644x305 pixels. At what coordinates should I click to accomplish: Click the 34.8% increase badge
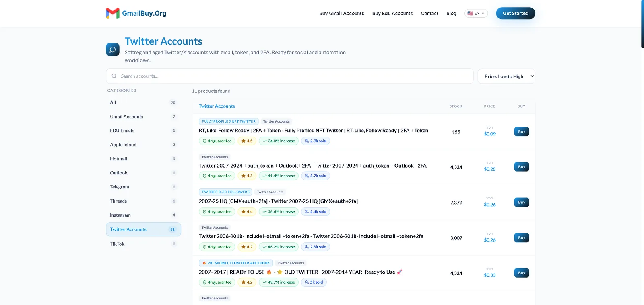click(x=279, y=141)
